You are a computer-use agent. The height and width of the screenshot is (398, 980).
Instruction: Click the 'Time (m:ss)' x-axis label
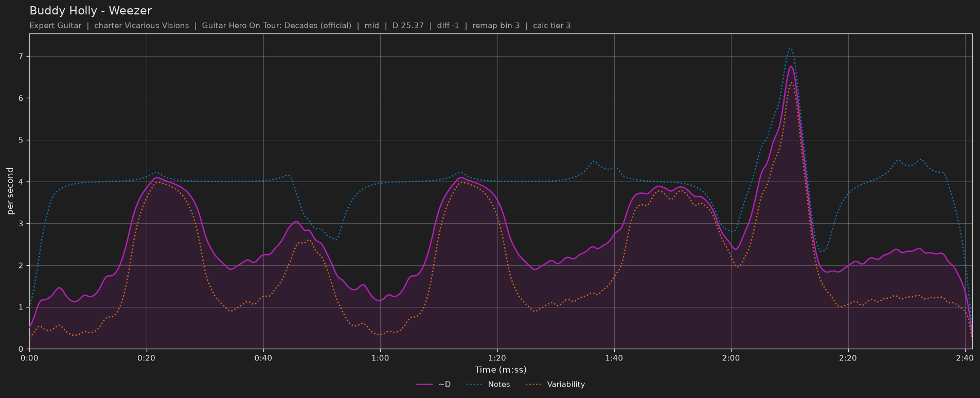[501, 370]
